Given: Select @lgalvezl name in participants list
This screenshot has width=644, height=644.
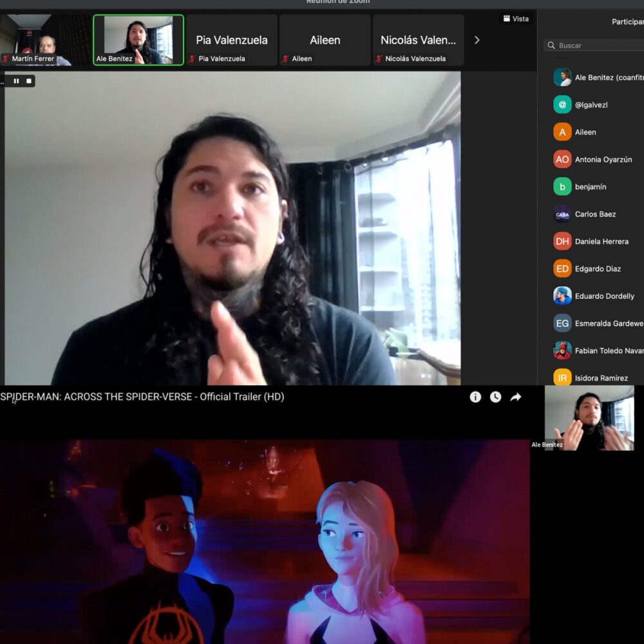Looking at the screenshot, I should 591,105.
